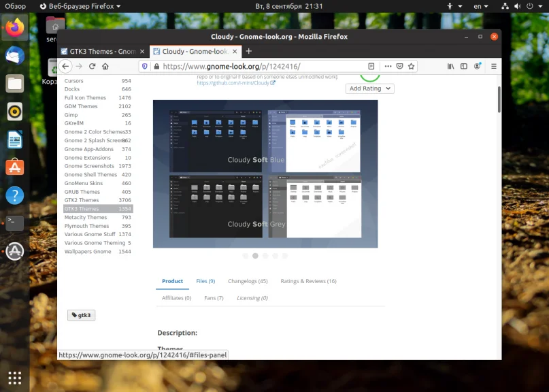Screen dimensions: 549x392
Task: Open the github.com/i-mint/Cloudy link
Action: point(235,83)
